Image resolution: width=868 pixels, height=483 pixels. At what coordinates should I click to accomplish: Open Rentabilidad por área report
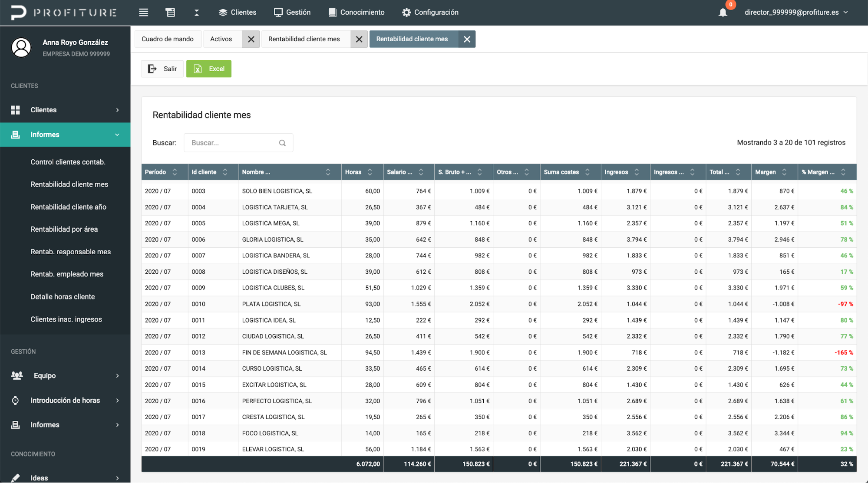(64, 229)
